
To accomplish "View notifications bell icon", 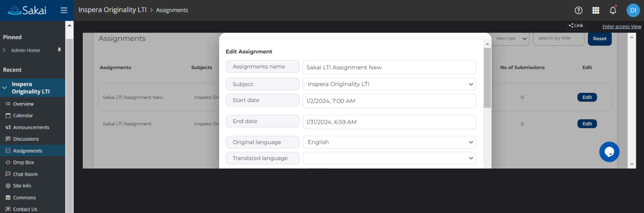I will [613, 10].
